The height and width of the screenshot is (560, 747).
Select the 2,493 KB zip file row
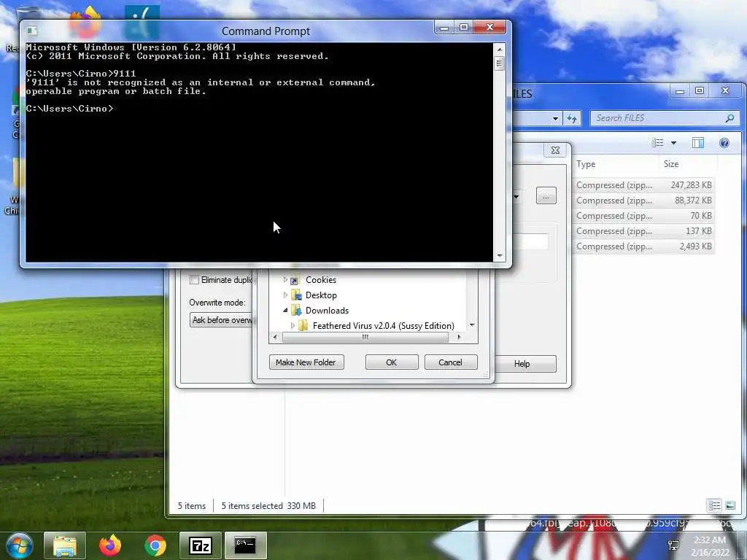[x=643, y=246]
